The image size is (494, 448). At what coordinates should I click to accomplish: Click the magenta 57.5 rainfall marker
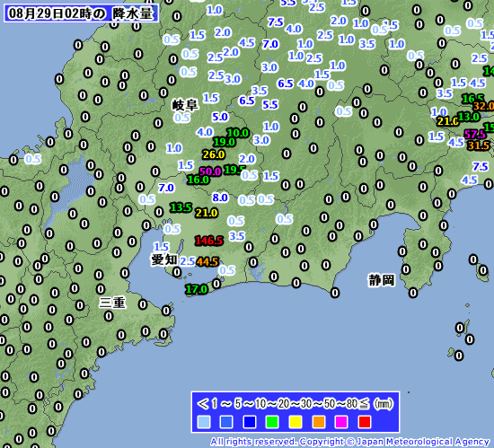click(x=475, y=135)
